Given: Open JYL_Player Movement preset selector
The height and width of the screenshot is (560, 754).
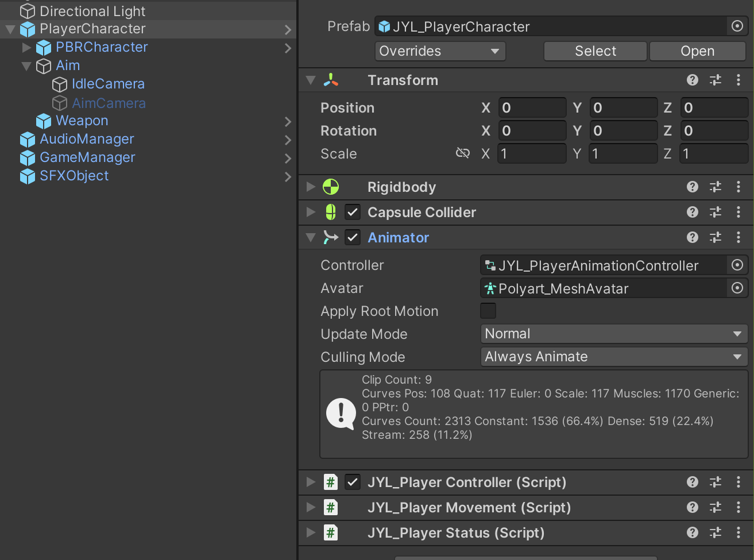Looking at the screenshot, I should (x=716, y=507).
